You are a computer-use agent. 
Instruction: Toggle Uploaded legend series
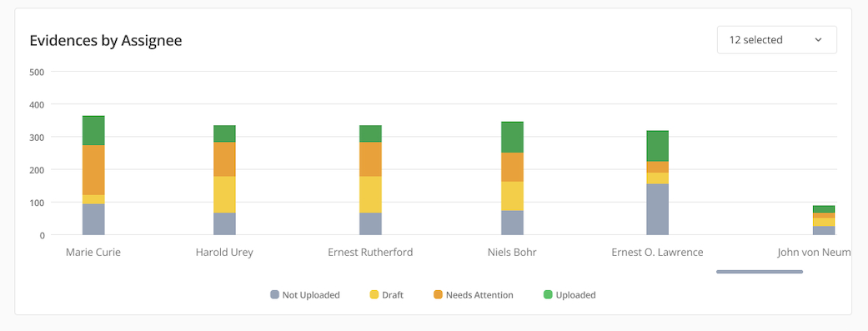[569, 295]
